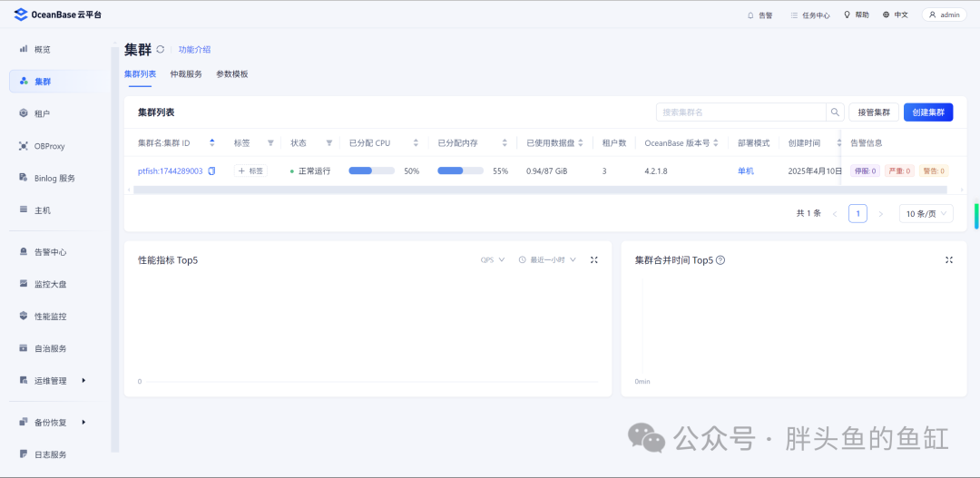This screenshot has width=980, height=478.
Task: Open the OBProxy sidebar icon
Action: (x=24, y=146)
